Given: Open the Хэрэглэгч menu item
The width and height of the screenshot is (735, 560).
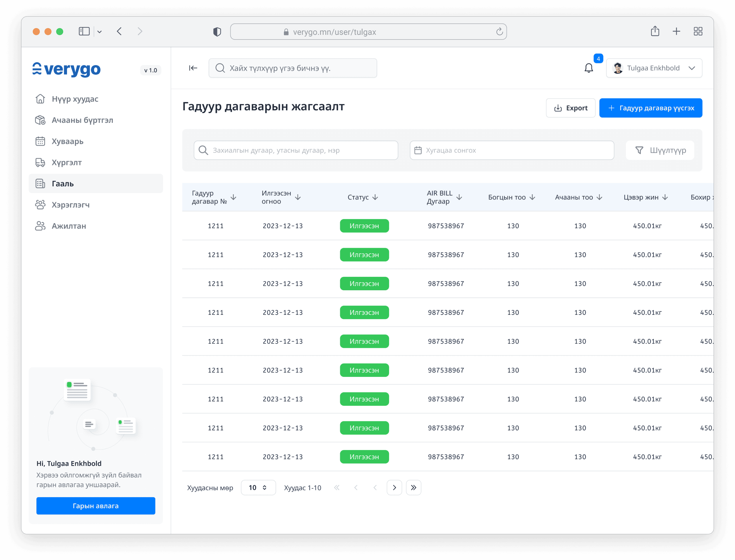Looking at the screenshot, I should tap(70, 205).
